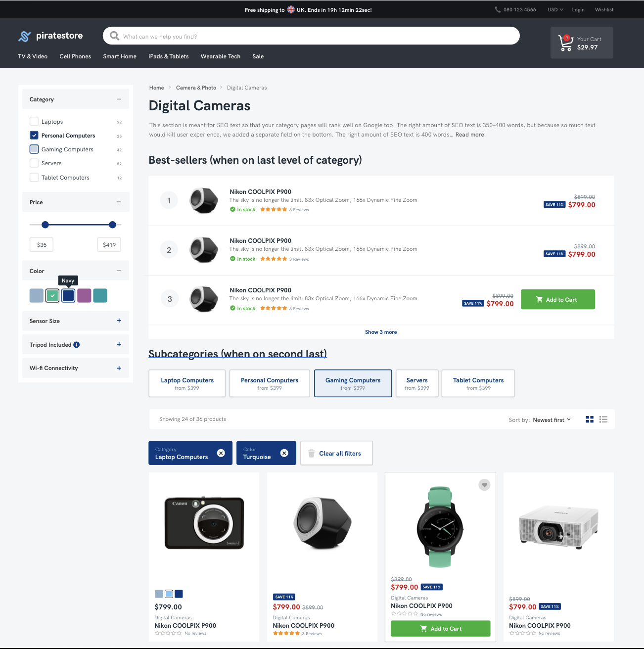Open the projector product image

click(x=559, y=527)
